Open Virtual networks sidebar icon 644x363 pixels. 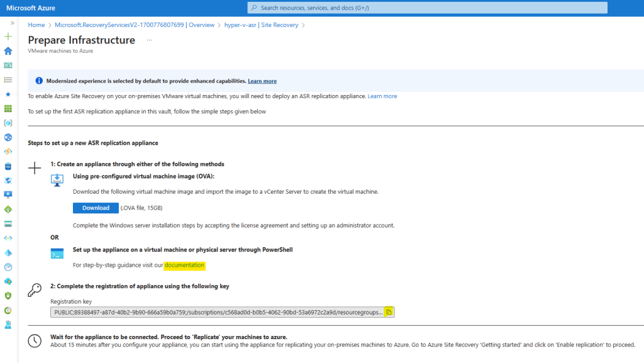(x=8, y=238)
